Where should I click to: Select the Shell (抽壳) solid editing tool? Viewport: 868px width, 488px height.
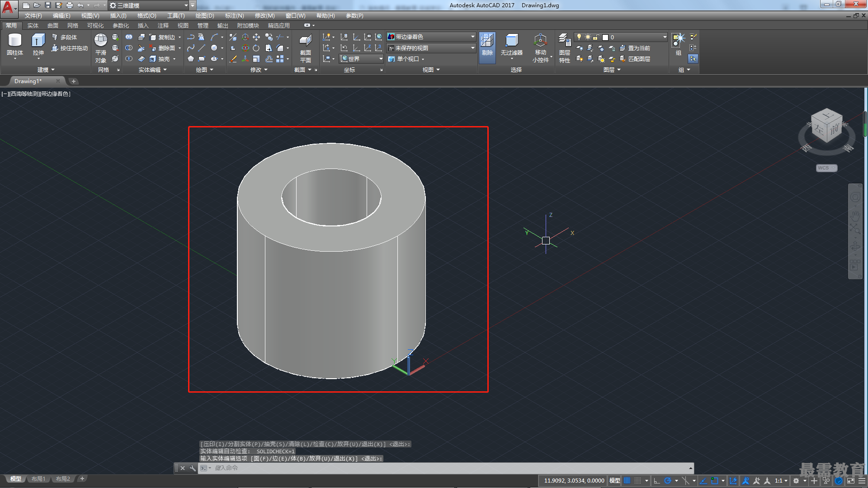160,59
